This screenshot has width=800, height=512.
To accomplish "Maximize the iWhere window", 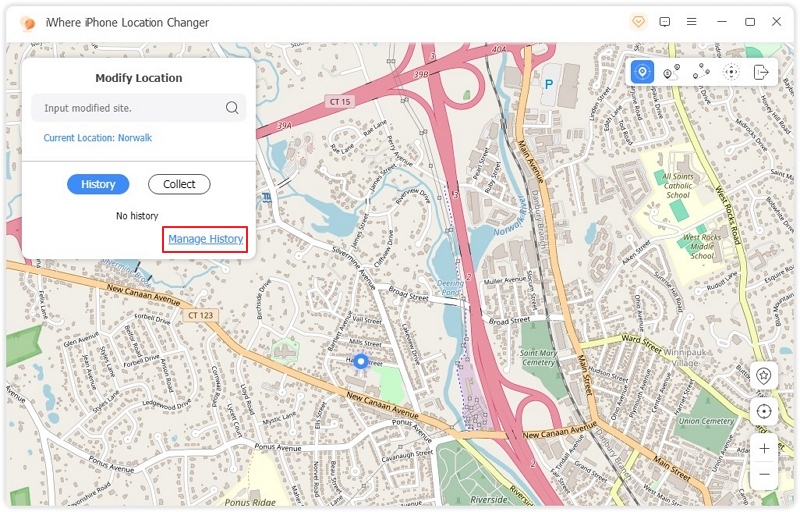I will [x=749, y=22].
